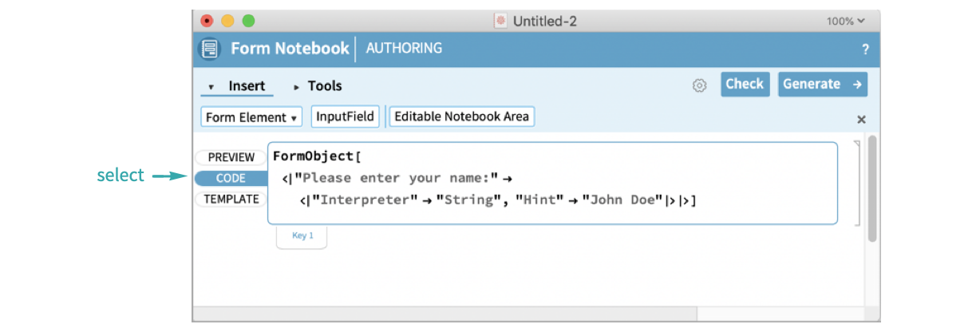Select the CODE view toggle
The width and height of the screenshot is (980, 332).
(x=231, y=178)
